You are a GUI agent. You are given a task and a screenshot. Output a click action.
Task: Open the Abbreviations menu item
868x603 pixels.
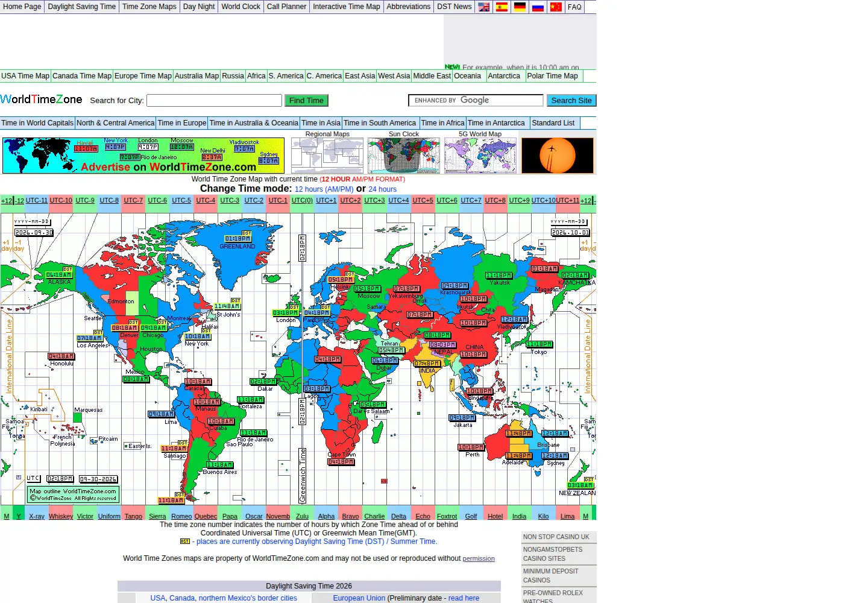[x=409, y=7]
